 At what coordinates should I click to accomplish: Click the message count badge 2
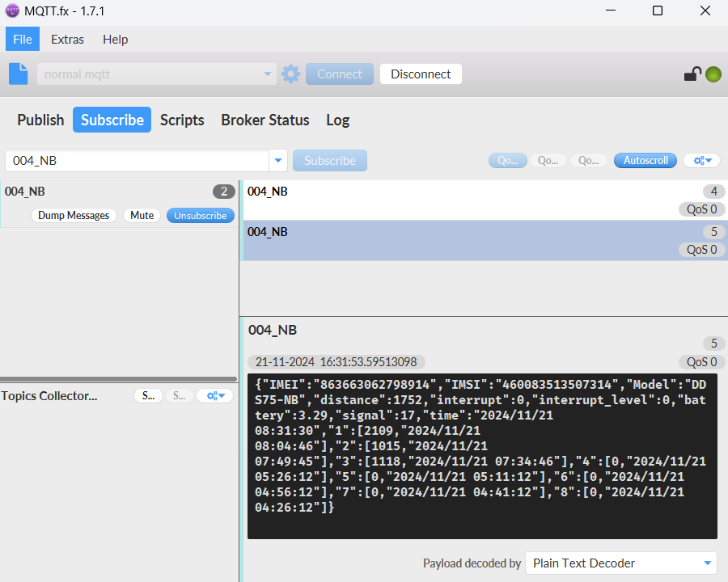[224, 192]
